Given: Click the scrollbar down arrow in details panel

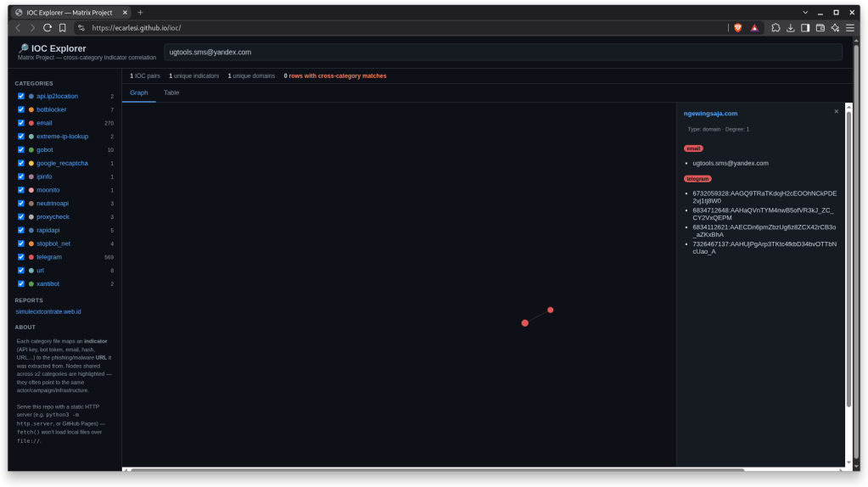Looking at the screenshot, I should pyautogui.click(x=848, y=462).
